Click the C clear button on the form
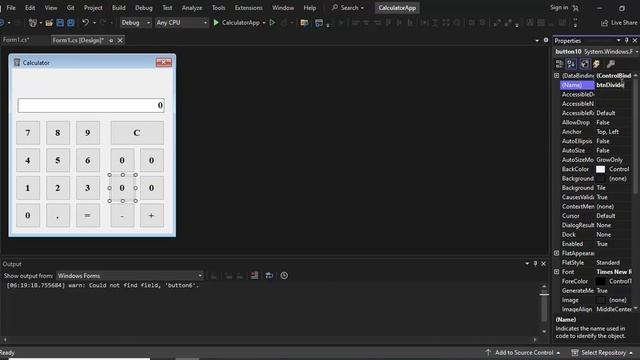Screen dimensions: 640x360 (137, 133)
